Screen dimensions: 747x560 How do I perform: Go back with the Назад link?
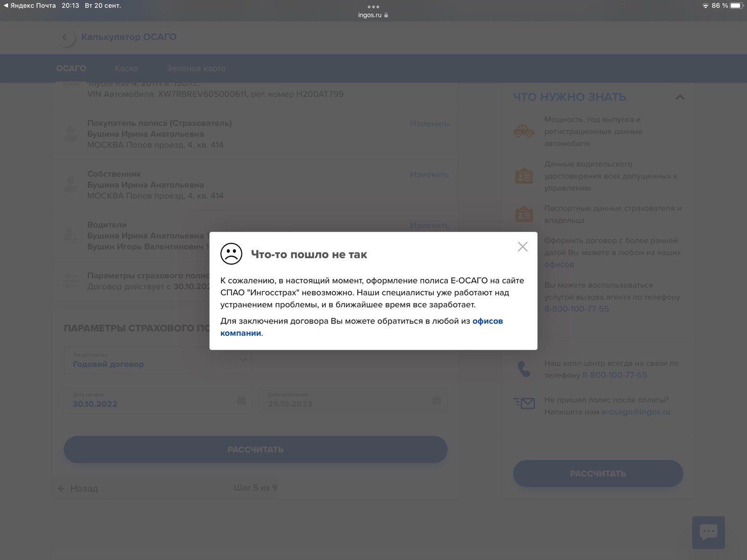tap(78, 489)
